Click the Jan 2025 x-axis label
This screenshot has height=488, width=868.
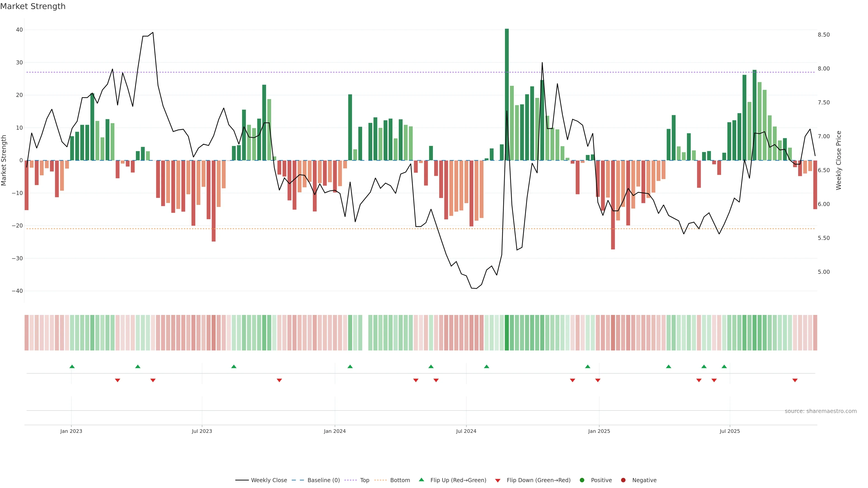coord(599,431)
